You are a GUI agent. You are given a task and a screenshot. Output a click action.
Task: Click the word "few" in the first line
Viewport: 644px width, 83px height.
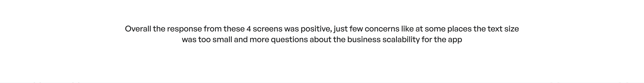tap(356, 29)
